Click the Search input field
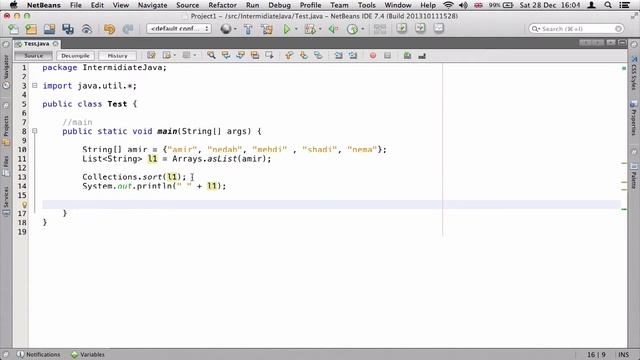The height and width of the screenshot is (360, 640). point(576,29)
